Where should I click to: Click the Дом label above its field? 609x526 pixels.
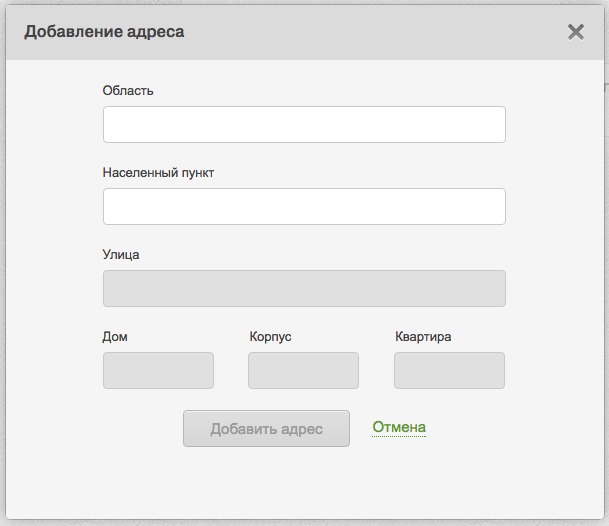(x=115, y=336)
